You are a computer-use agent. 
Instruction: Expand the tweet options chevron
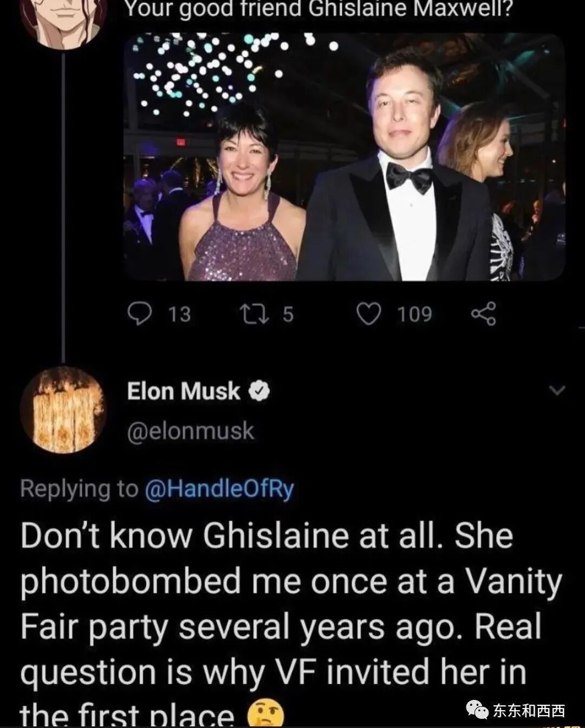557,390
